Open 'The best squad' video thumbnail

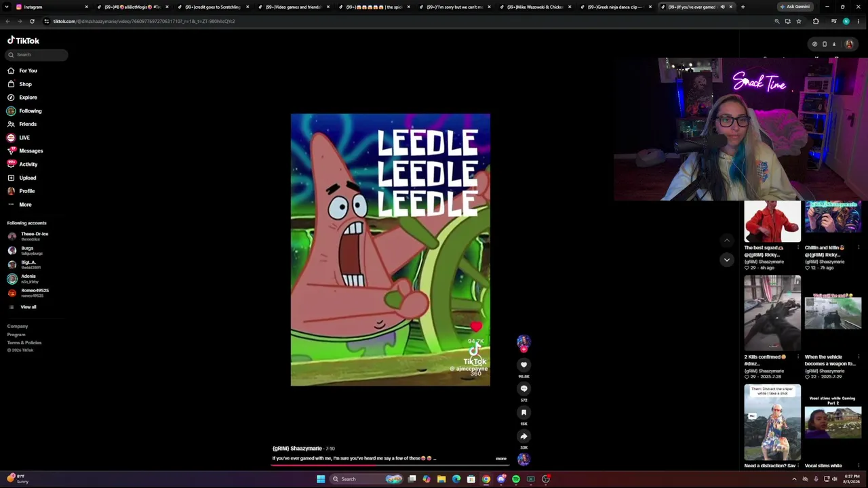pyautogui.click(x=772, y=221)
